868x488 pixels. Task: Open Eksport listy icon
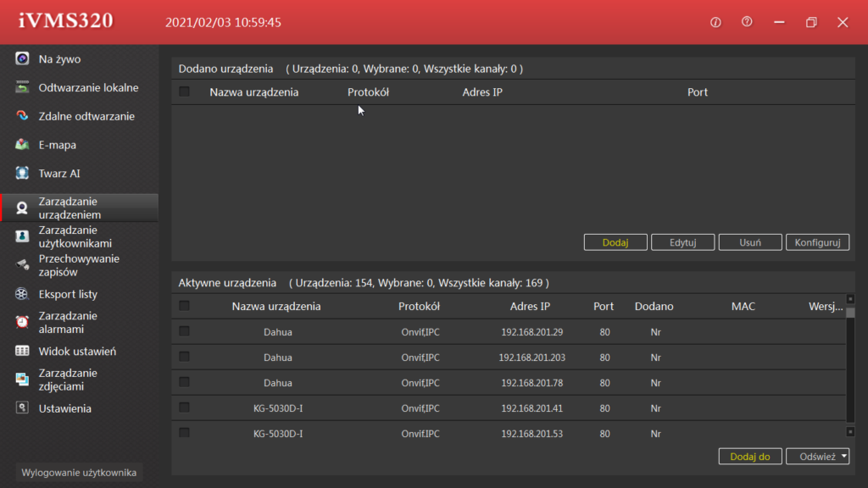(22, 294)
